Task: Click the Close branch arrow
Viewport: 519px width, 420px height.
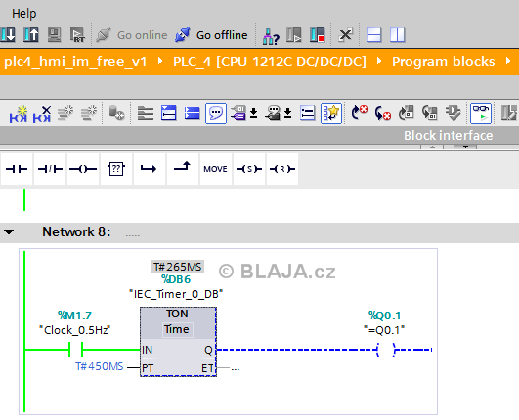Action: [183, 169]
